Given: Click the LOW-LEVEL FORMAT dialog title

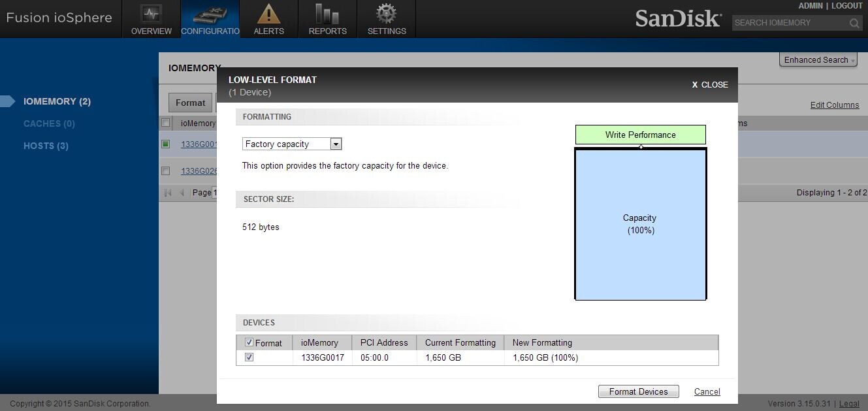Looking at the screenshot, I should (272, 80).
